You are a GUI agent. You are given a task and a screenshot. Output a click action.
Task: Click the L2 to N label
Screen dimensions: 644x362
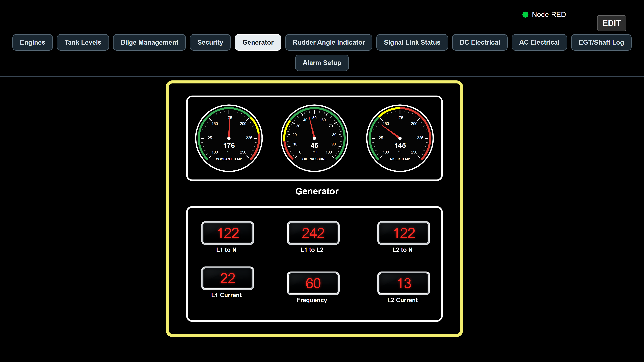[402, 250]
